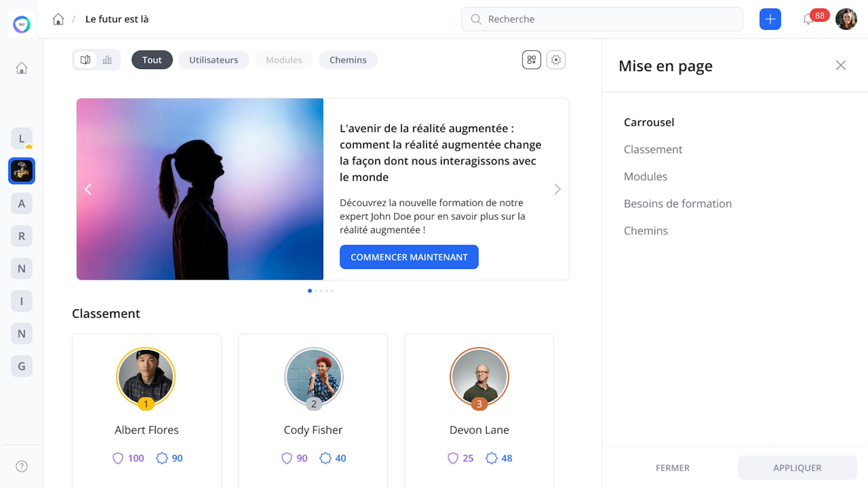Click Albert Flores badge score 90
The height and width of the screenshot is (488, 868).
(169, 458)
